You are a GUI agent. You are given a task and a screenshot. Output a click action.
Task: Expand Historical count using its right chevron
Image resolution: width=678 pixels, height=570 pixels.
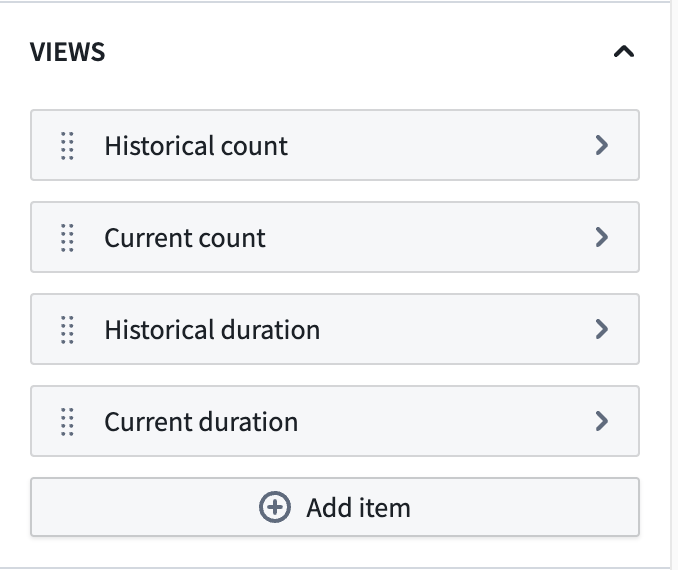[601, 145]
